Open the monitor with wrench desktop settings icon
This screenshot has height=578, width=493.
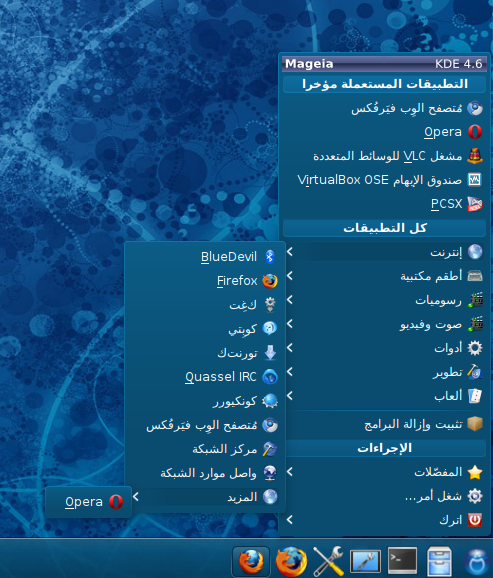(365, 562)
